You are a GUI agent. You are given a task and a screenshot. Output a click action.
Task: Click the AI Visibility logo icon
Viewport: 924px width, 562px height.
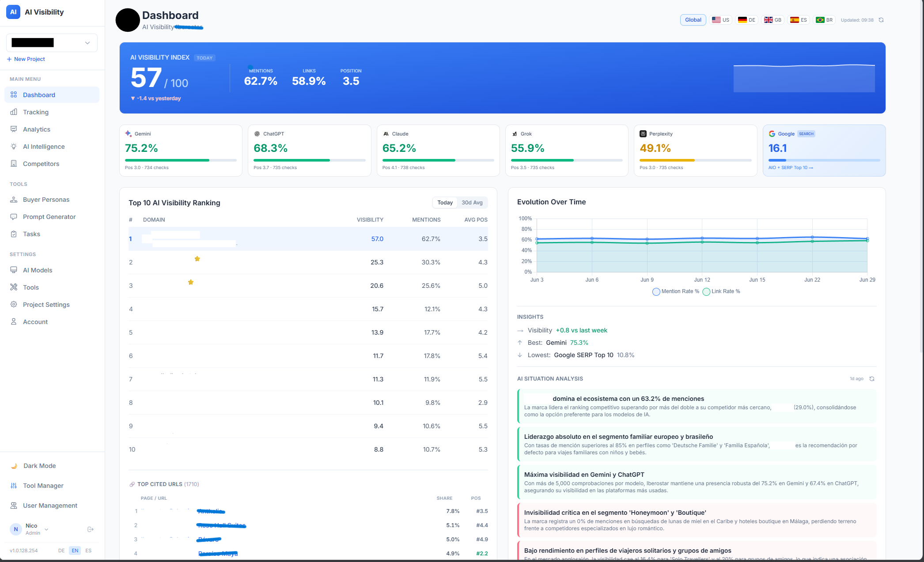13,12
